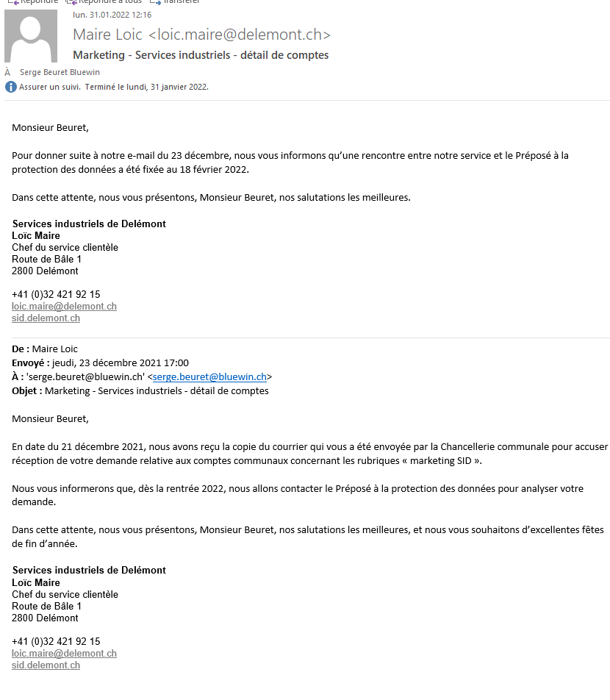Click the quoted "De : Maire Loic" line
Viewport: 610px width, 700px height.
[x=45, y=349]
